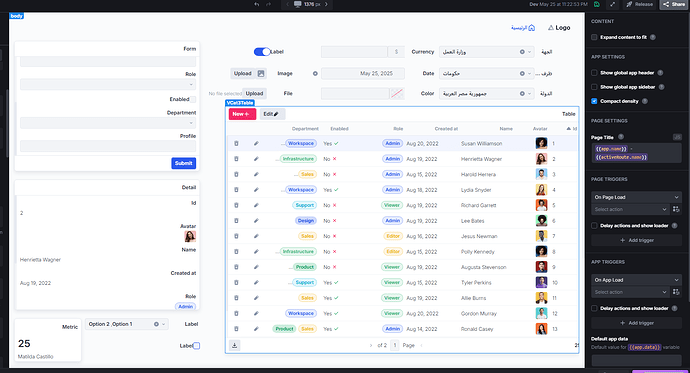Open the On App Load trigger dropdown
690x373 pixels.
pyautogui.click(x=636, y=280)
